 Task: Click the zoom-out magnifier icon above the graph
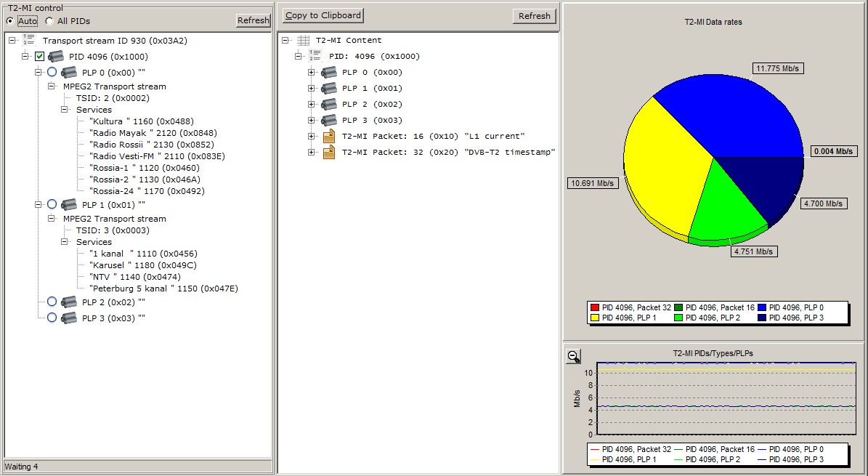(x=574, y=356)
